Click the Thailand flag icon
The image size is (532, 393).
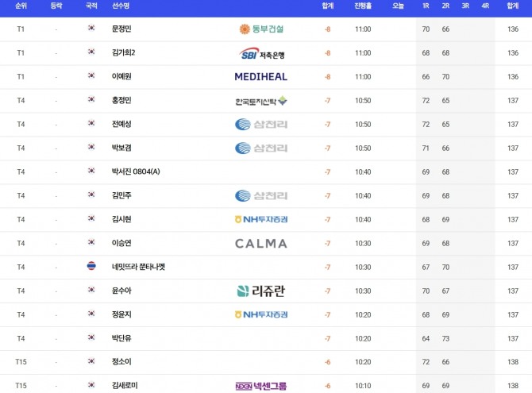click(91, 267)
